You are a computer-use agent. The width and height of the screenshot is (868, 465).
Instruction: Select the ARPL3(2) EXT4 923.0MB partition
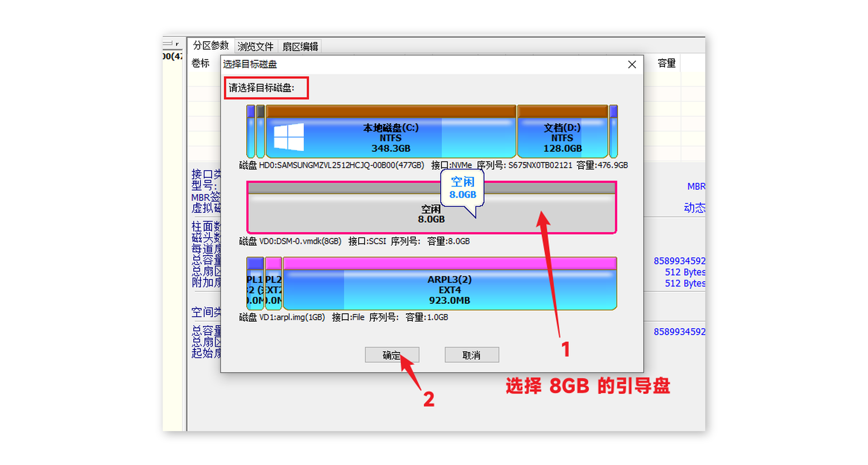coord(450,283)
